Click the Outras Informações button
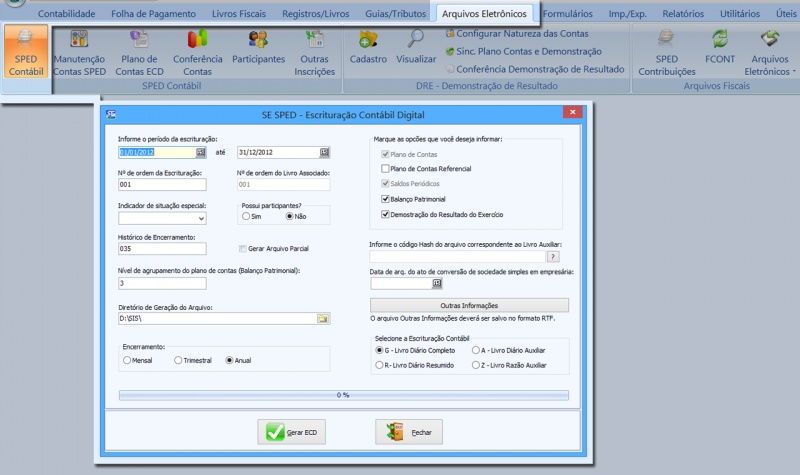800x475 pixels. tap(469, 305)
